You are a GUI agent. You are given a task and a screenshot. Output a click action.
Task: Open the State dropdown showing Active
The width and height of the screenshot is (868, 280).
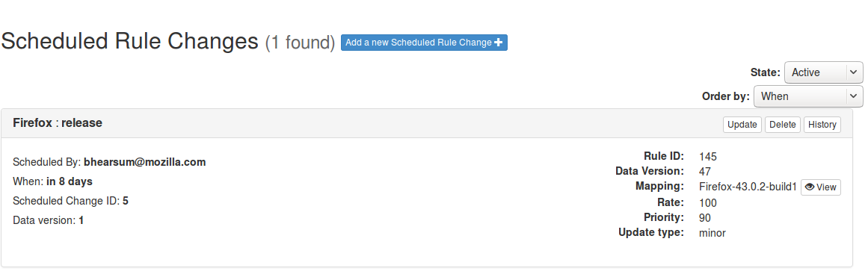[823, 72]
